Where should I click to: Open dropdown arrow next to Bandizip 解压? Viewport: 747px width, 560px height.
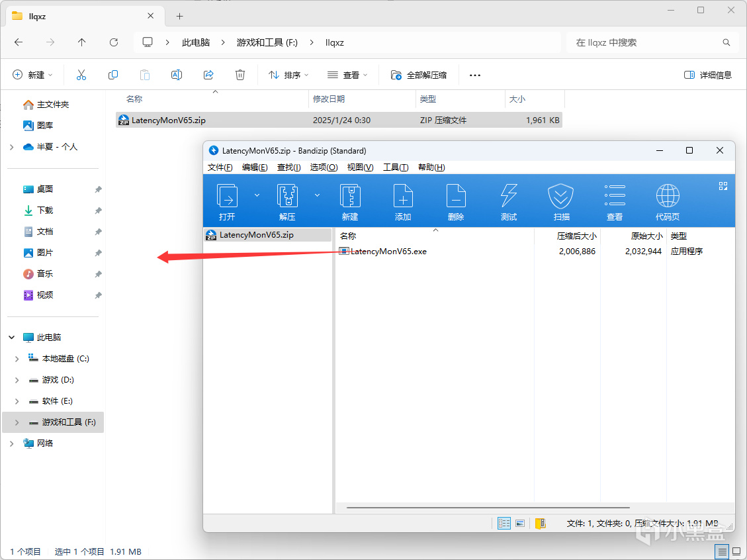318,195
